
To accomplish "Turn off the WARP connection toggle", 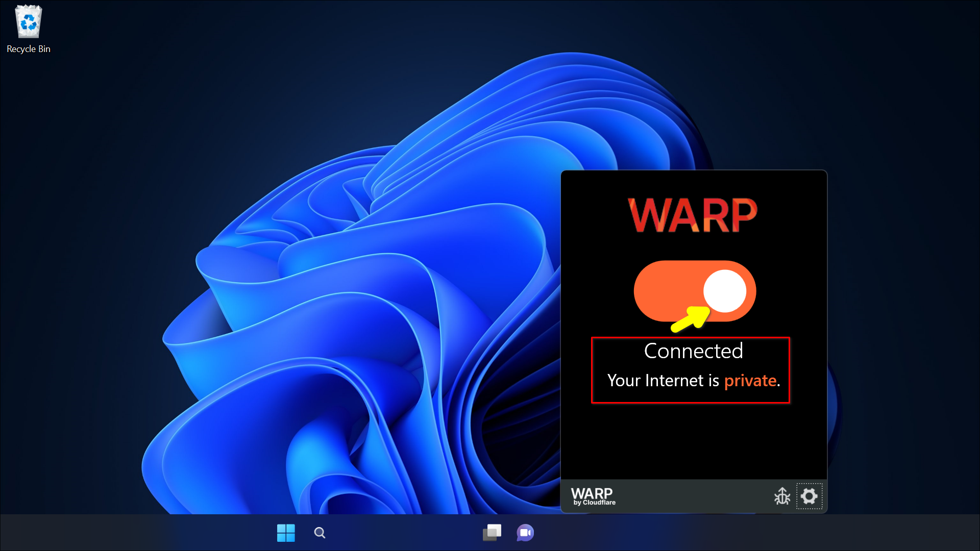I will [695, 291].
